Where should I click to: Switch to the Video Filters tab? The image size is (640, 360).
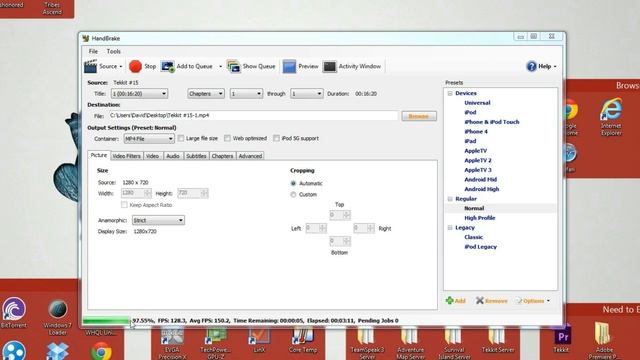[x=126, y=156]
